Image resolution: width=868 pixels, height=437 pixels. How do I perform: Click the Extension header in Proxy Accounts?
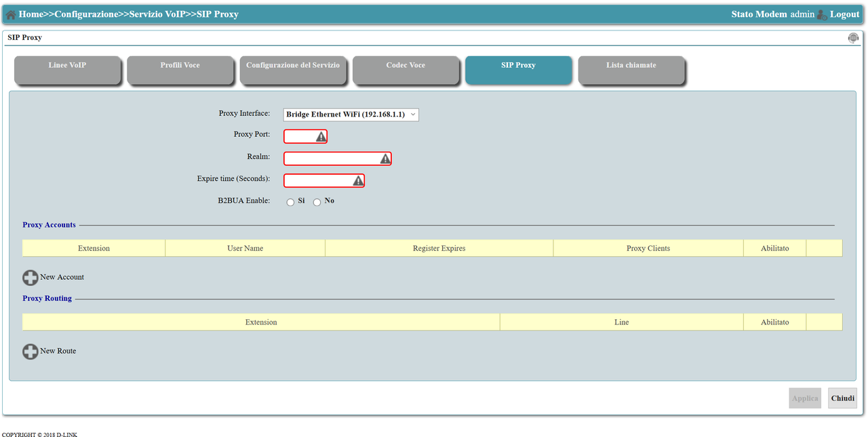[94, 248]
